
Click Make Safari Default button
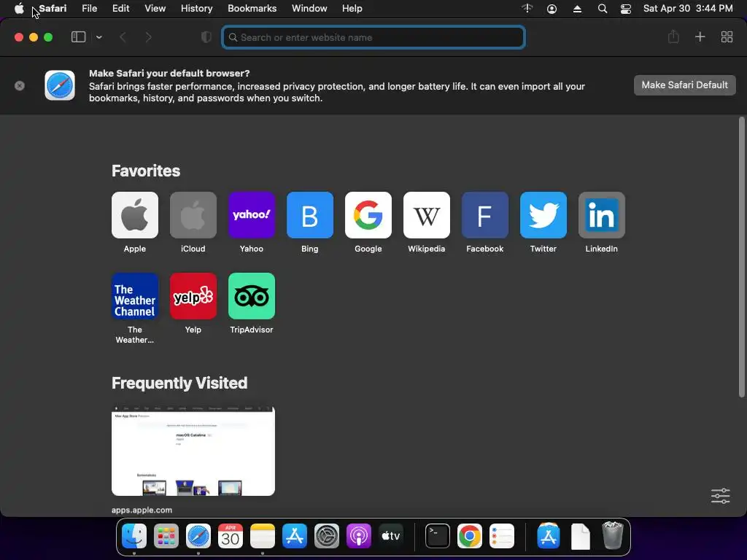[684, 85]
